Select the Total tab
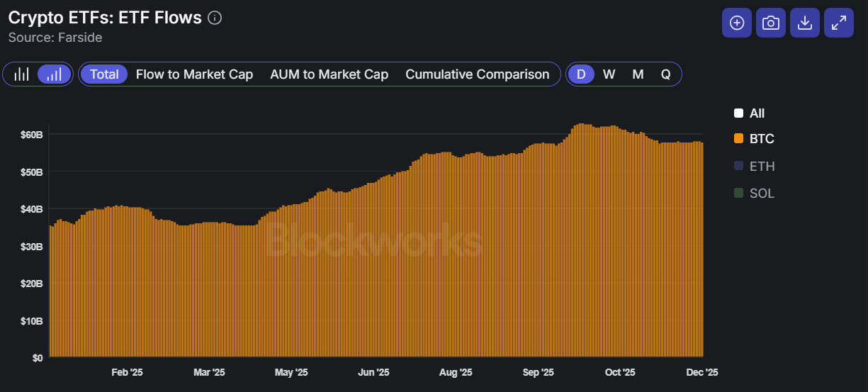Screen dimensions: 868x392 pyautogui.click(x=104, y=74)
